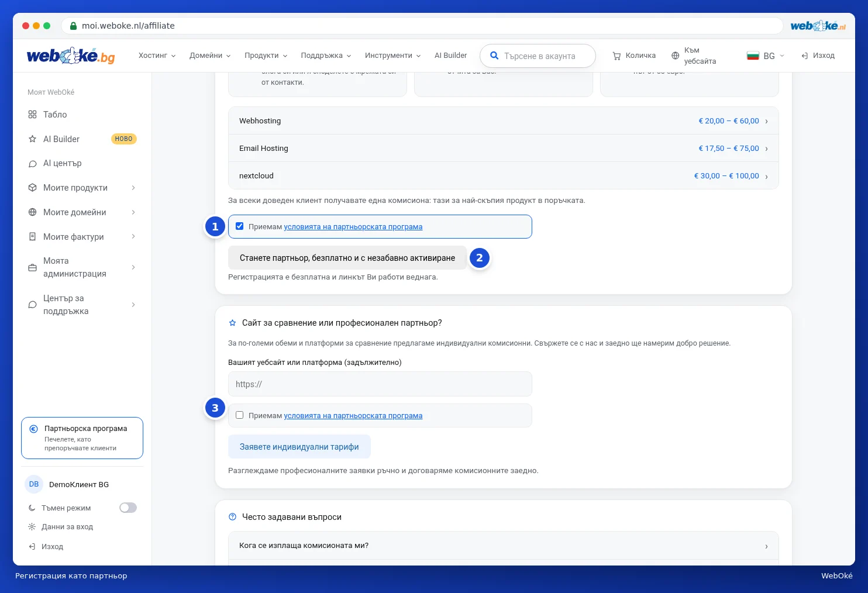This screenshot has width=868, height=593.
Task: Click the Моите фактури document icon
Action: [x=32, y=237]
